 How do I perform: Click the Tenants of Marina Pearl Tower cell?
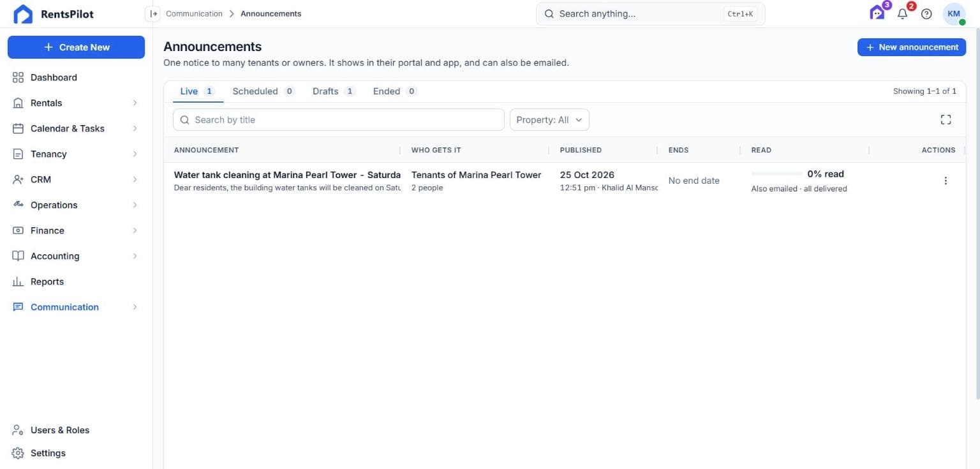[476, 181]
